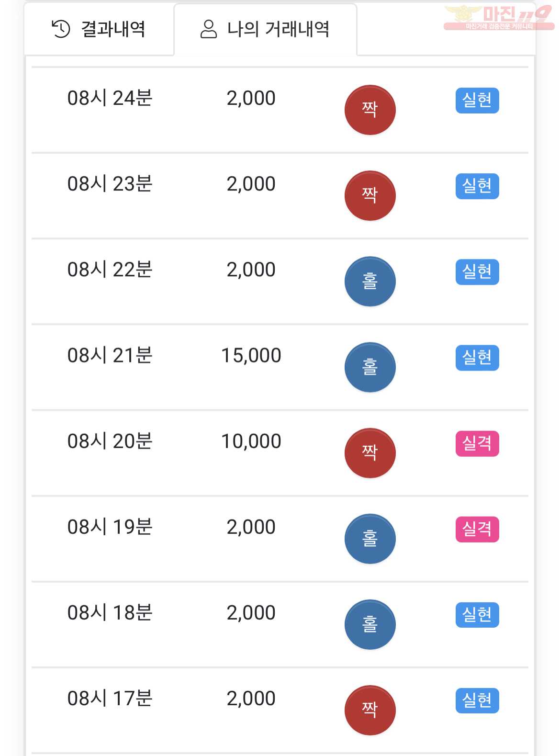Image resolution: width=560 pixels, height=756 pixels.
Task: Open the 결과내역 tab
Action: click(99, 29)
